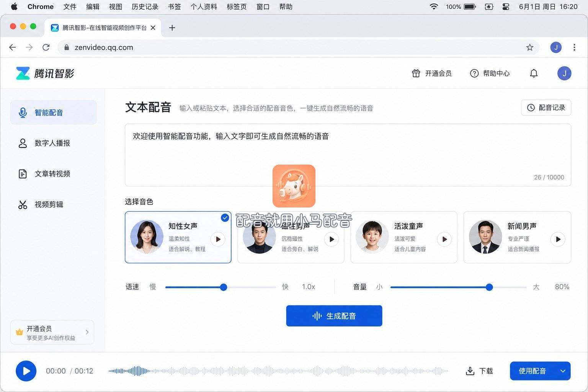This screenshot has width=588, height=392.
Task: Play the generated audio
Action: click(26, 371)
